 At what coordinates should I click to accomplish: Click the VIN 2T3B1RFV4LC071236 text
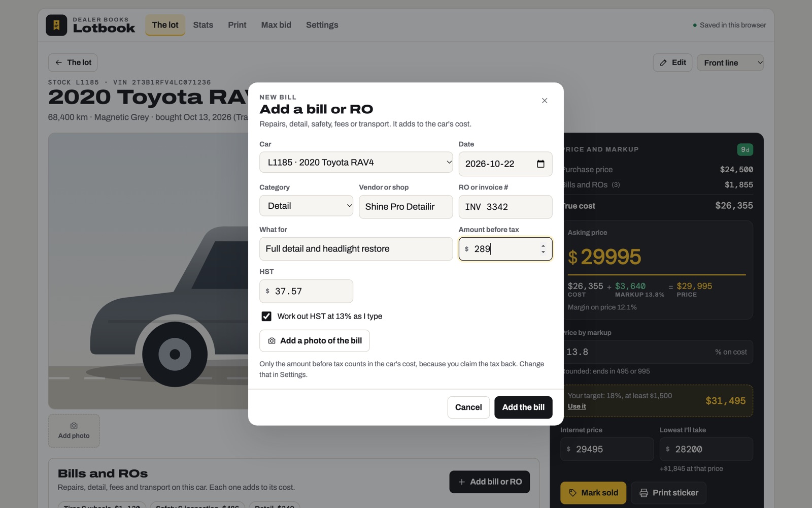click(x=162, y=82)
